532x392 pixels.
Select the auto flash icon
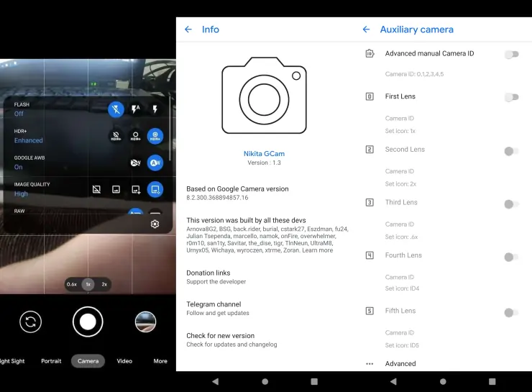135,109
